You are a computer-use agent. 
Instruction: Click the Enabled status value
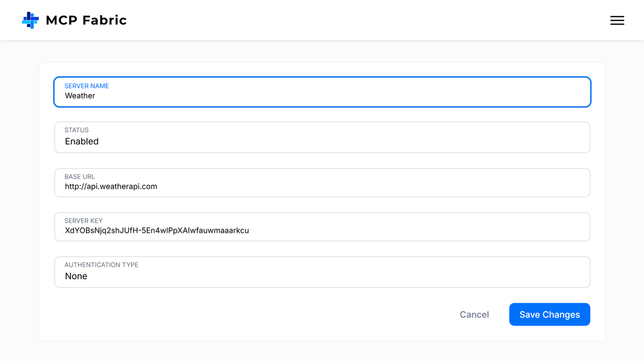click(82, 141)
